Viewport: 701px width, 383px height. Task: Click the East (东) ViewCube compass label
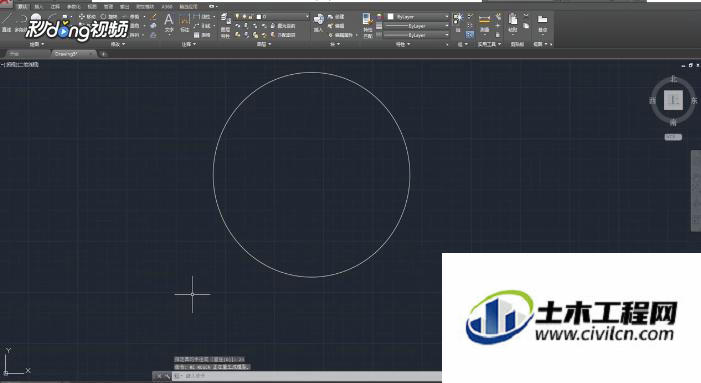694,101
